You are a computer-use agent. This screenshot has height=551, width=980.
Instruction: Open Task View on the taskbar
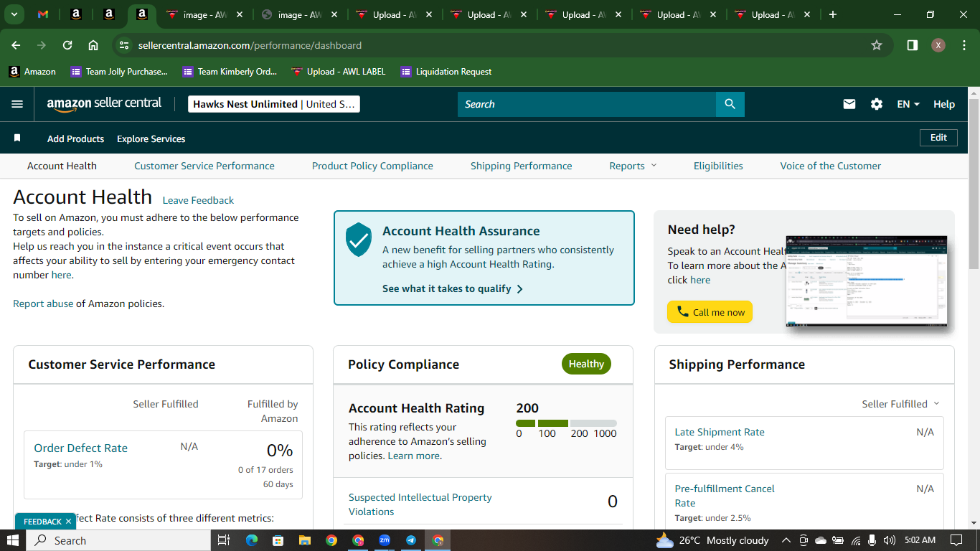pos(223,540)
